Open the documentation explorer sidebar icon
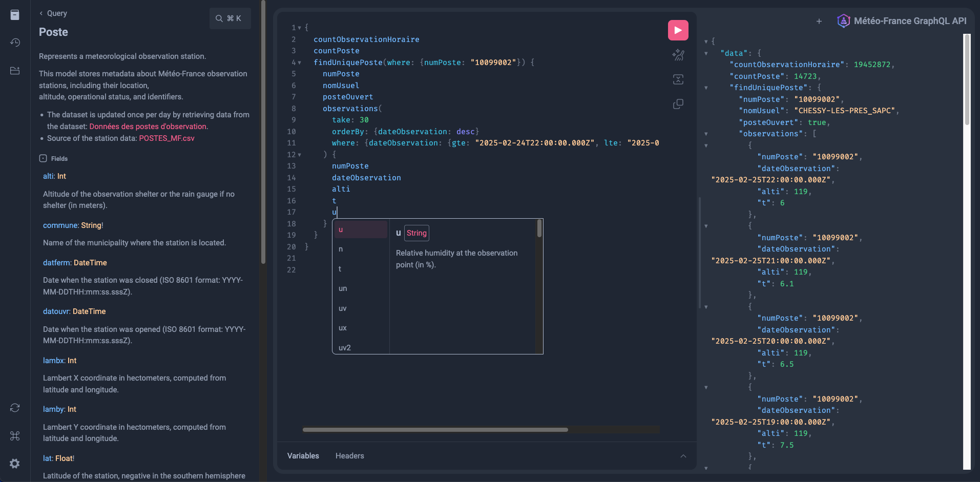980x482 pixels. coord(15,15)
